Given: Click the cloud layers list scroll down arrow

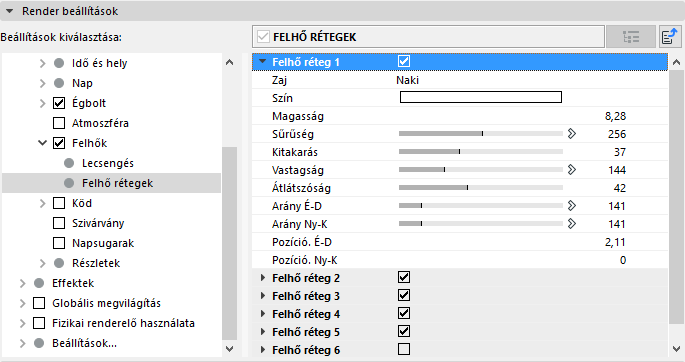Looking at the screenshot, I should point(676,349).
